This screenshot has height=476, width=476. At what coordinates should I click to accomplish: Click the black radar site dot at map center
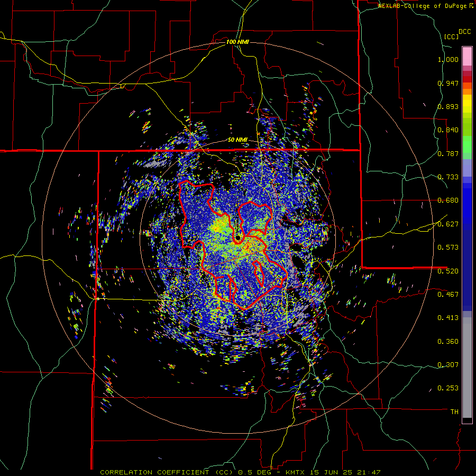237,238
